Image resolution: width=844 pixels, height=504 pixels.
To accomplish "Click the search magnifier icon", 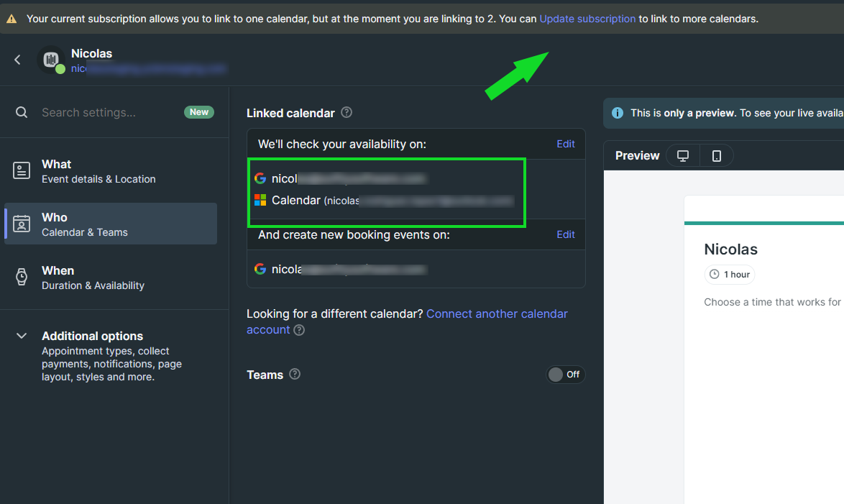I will [22, 112].
